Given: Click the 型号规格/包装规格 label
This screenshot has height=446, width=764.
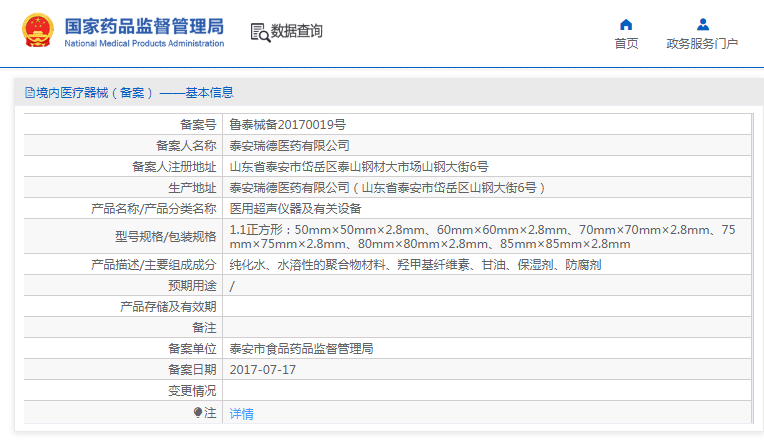Looking at the screenshot, I should click(166, 237).
